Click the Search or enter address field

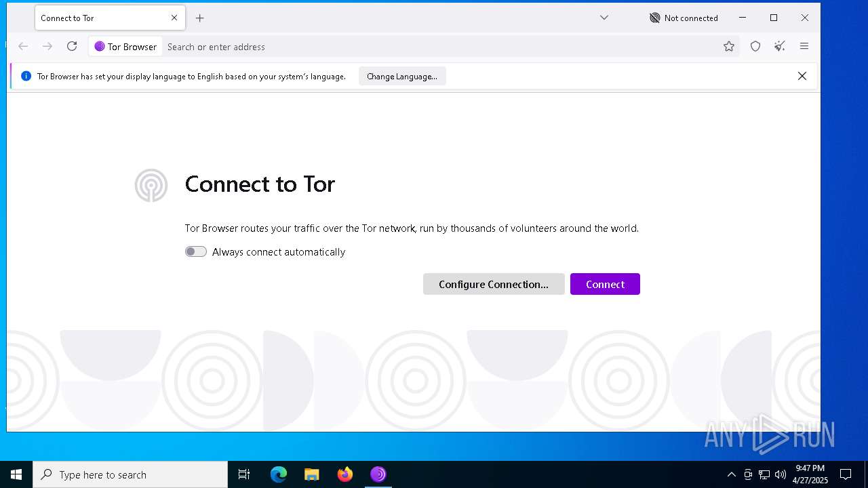[x=441, y=47]
